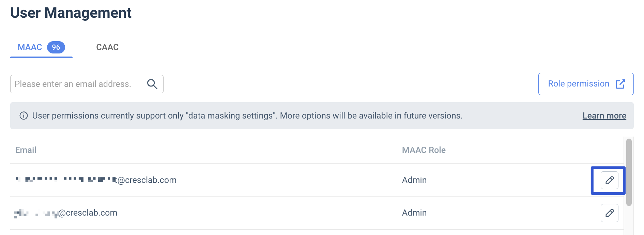Click the external link icon on Role permission
The height and width of the screenshot is (235, 644).
pyautogui.click(x=620, y=84)
